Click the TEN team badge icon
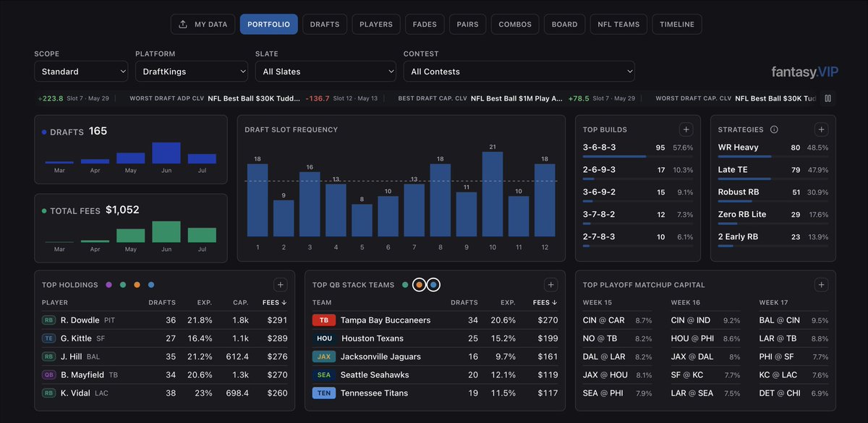868x423 pixels. (x=324, y=393)
